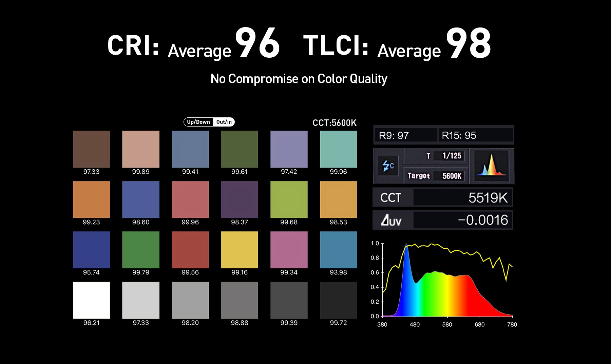This screenshot has height=364, width=611.
Task: Click the navy blue swatch 95.74
Action: 91,250
